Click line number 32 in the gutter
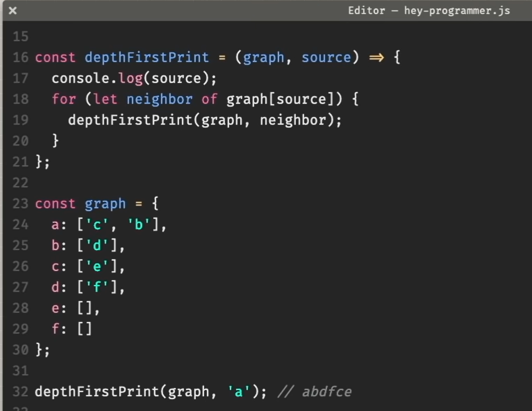 pyautogui.click(x=20, y=391)
